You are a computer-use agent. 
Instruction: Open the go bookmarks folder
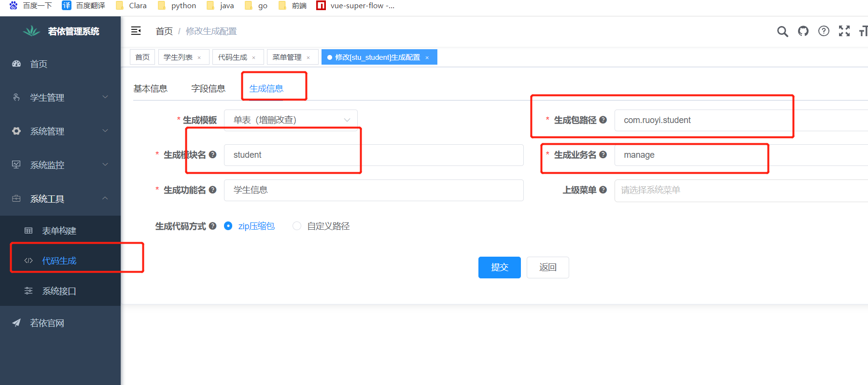(x=256, y=6)
